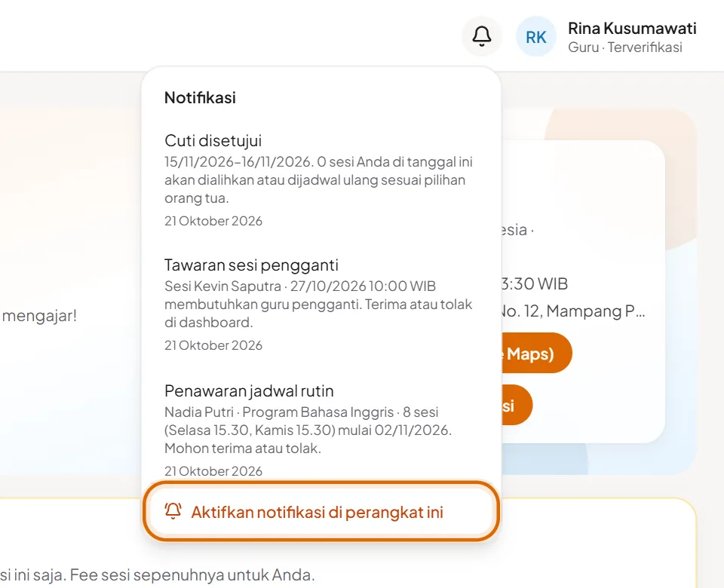724x588 pixels.
Task: Click the Notifikasi panel heading
Action: click(200, 97)
